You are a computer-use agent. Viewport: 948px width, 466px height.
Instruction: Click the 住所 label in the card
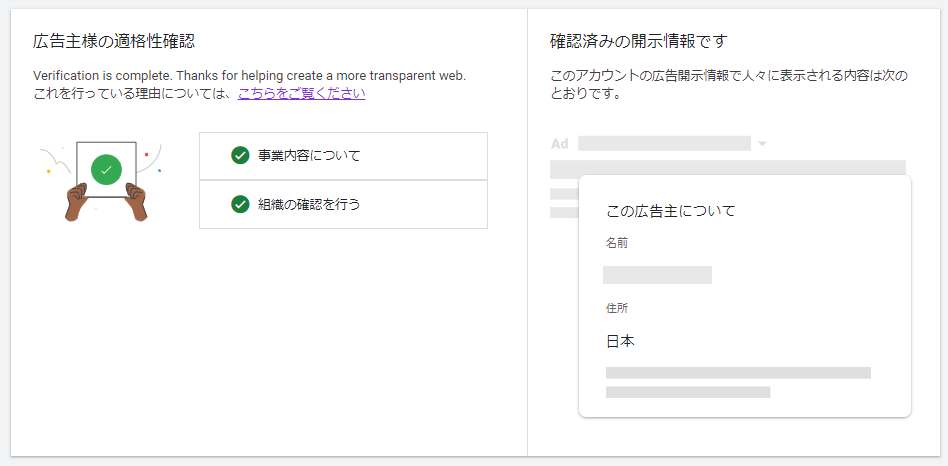click(x=617, y=308)
